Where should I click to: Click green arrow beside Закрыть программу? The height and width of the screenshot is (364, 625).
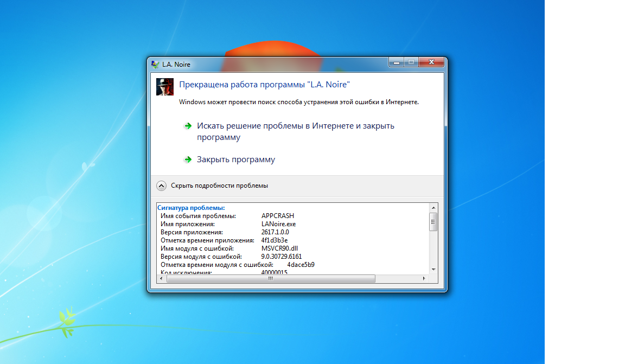click(x=188, y=159)
